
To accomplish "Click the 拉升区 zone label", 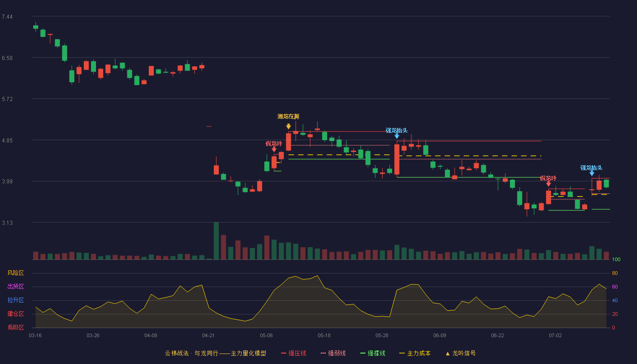I will point(15,300).
